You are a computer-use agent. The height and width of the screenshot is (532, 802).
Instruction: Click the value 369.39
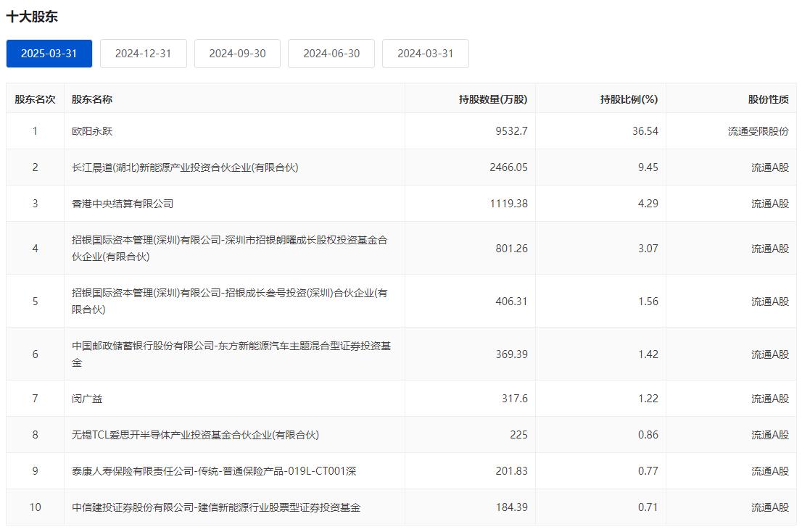click(511, 354)
